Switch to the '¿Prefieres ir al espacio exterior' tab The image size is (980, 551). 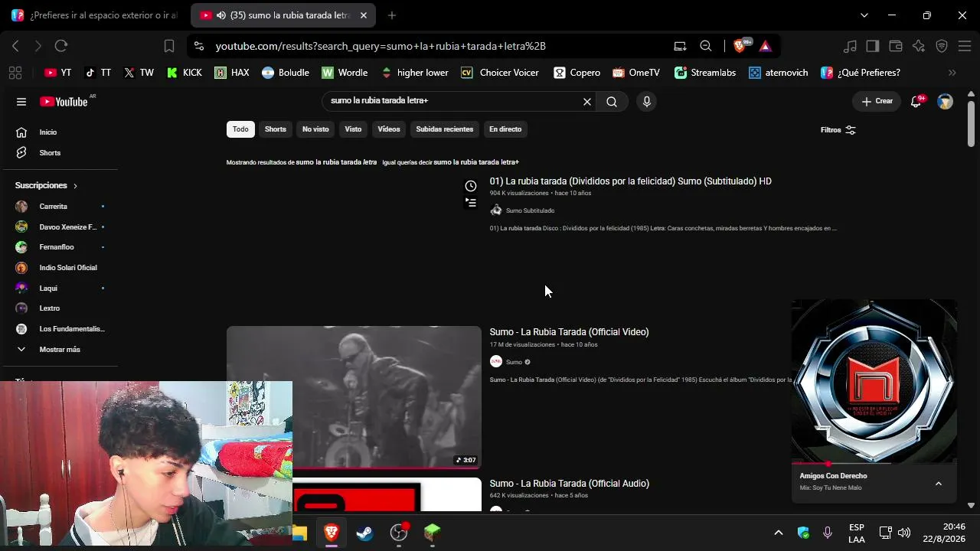94,15
